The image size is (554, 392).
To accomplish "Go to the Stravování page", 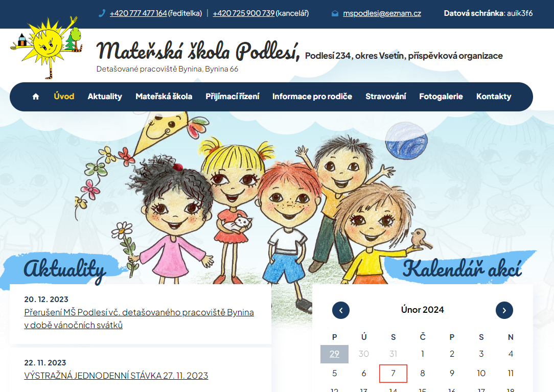I will [x=385, y=97].
